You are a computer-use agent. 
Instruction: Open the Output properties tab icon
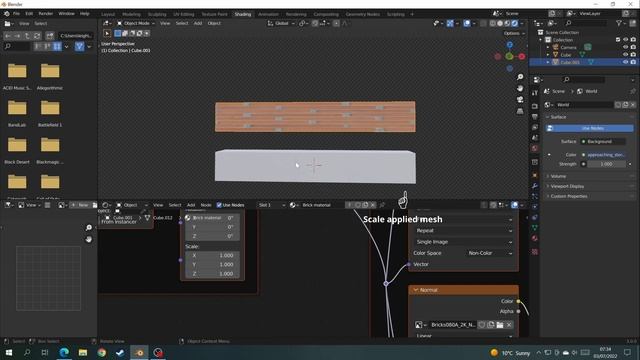click(535, 117)
